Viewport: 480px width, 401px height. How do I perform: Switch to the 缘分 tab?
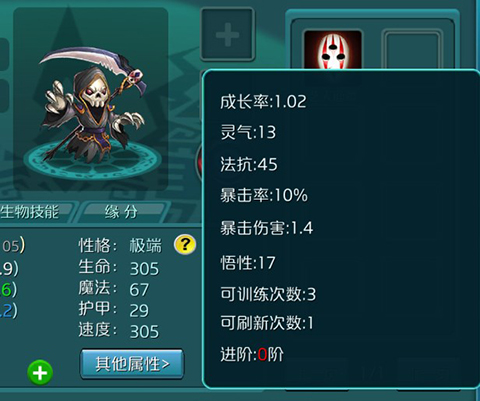(121, 212)
